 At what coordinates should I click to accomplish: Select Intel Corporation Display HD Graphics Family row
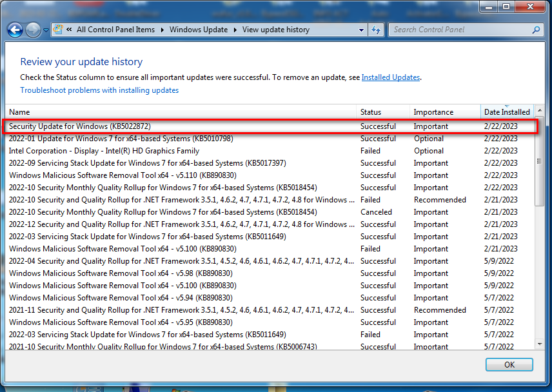click(x=270, y=151)
